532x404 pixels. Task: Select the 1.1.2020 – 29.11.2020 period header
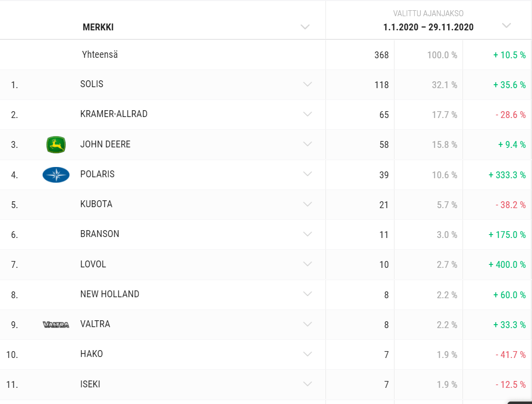tap(428, 27)
